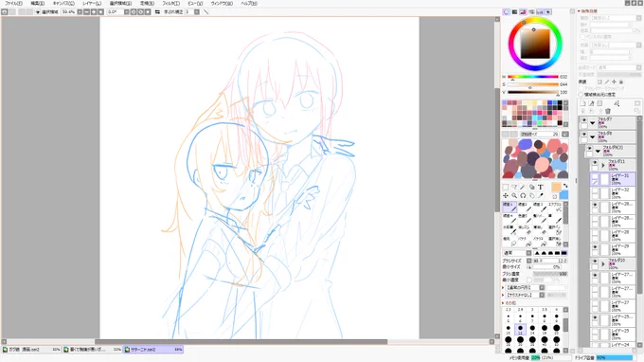This screenshot has height=362, width=644.
Task: Open the ファイル(F) menu
Action: click(13, 3)
